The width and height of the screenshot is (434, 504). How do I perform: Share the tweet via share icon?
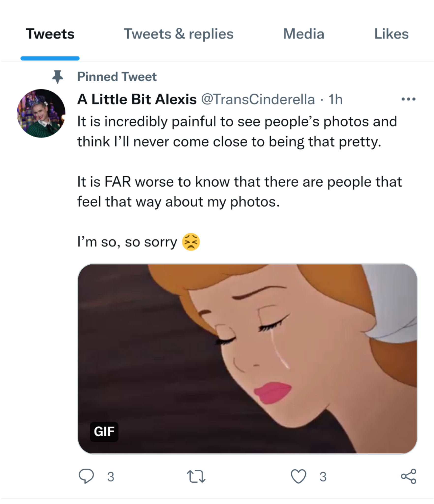(408, 476)
